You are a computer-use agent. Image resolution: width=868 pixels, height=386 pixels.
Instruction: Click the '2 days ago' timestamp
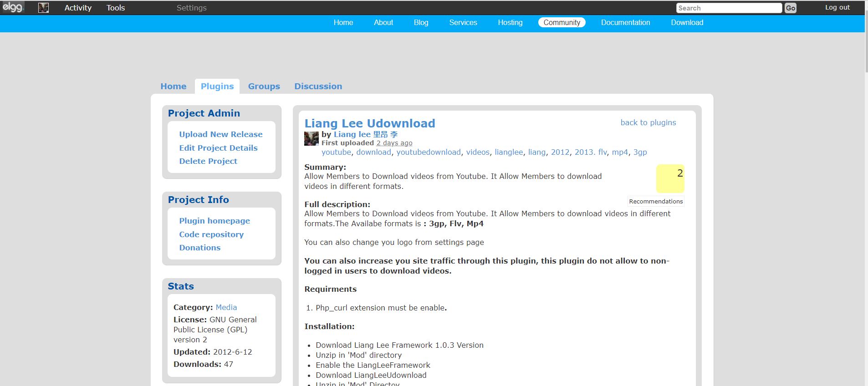point(394,143)
